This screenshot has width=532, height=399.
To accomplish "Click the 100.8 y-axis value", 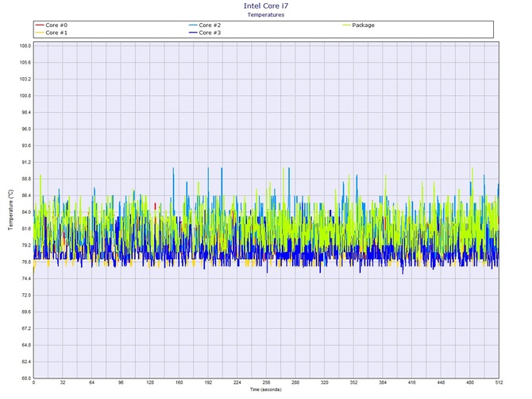I will click(25, 95).
